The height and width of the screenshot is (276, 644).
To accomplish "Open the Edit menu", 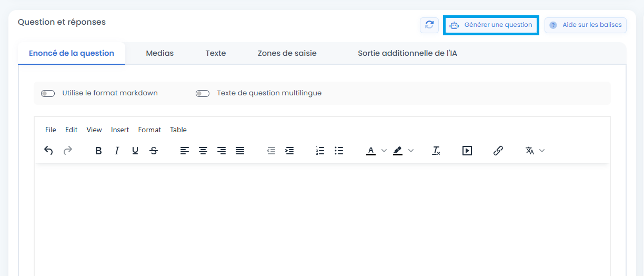I will 72,130.
